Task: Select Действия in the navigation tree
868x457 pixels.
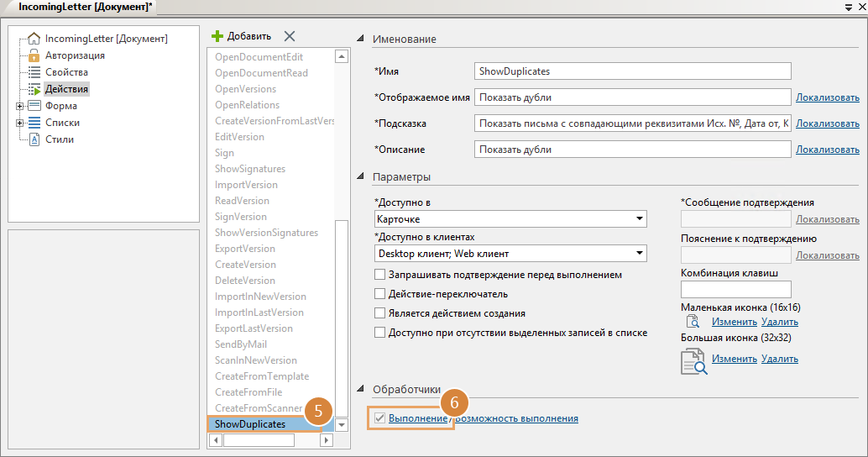Action: [x=66, y=89]
